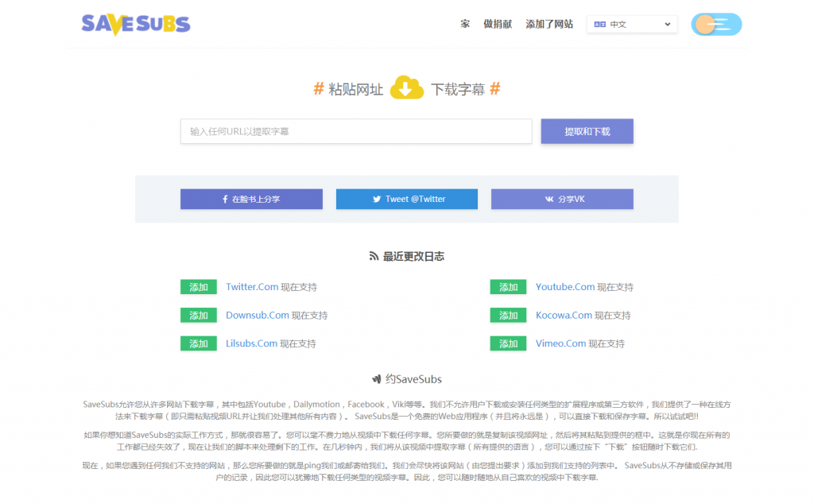814x504 pixels.
Task: Click the 最近更改日志 heading text
Action: point(413,257)
